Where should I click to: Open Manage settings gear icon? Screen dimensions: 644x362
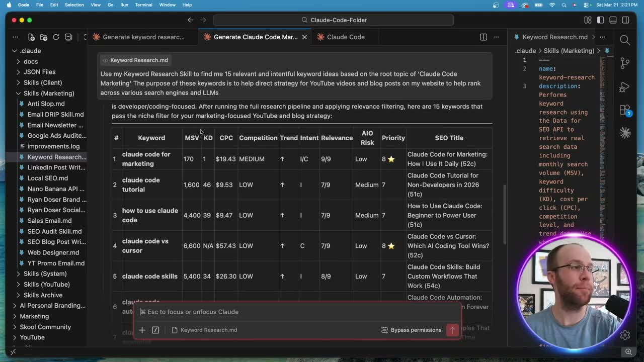pos(625,335)
